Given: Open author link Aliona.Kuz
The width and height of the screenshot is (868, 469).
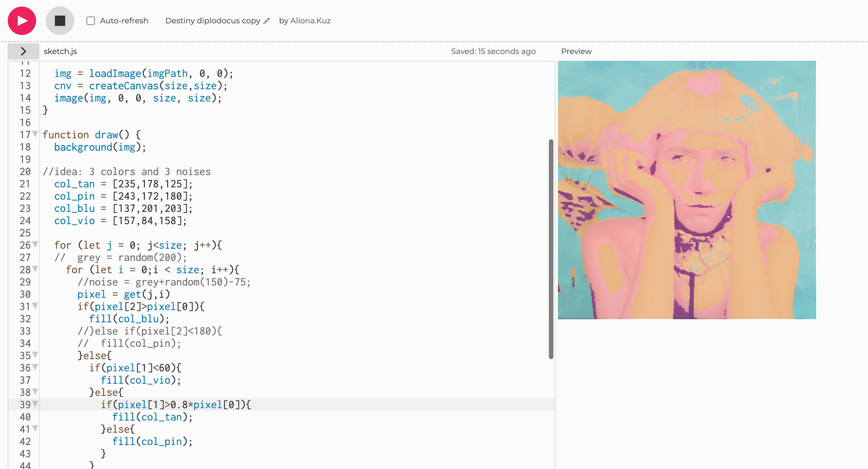Looking at the screenshot, I should (310, 21).
